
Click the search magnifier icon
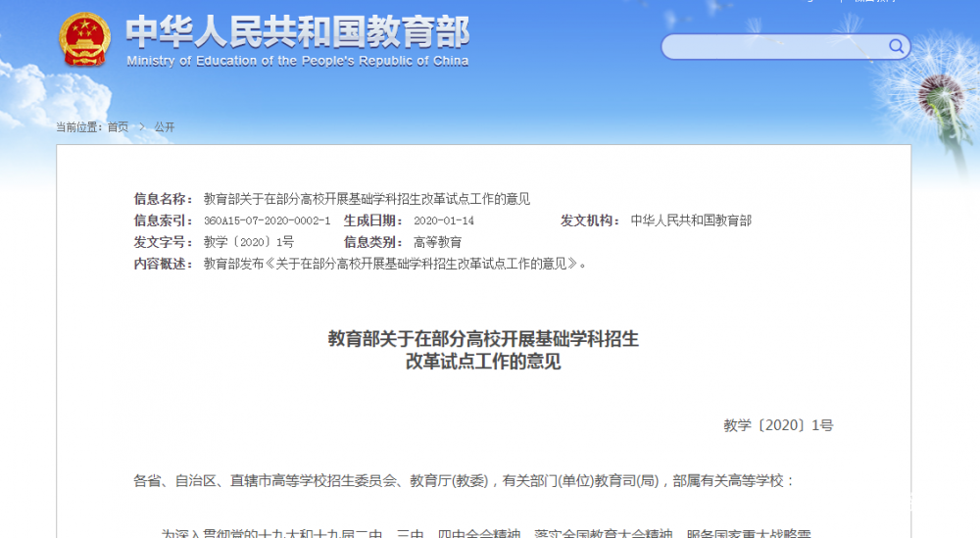click(x=897, y=46)
